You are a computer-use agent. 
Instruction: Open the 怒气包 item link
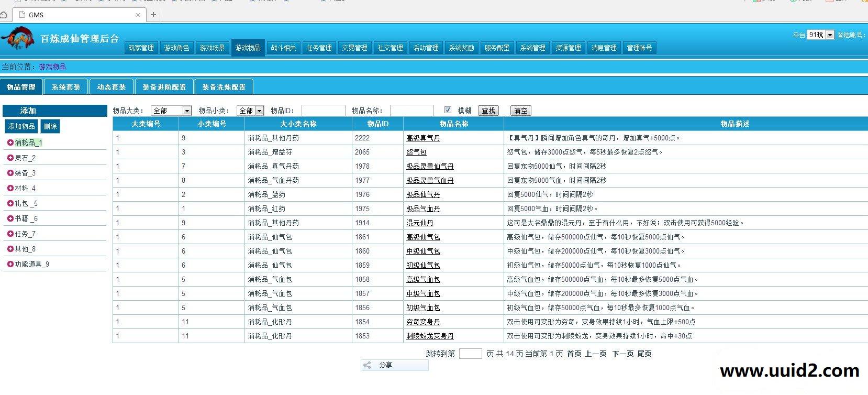[x=416, y=152]
